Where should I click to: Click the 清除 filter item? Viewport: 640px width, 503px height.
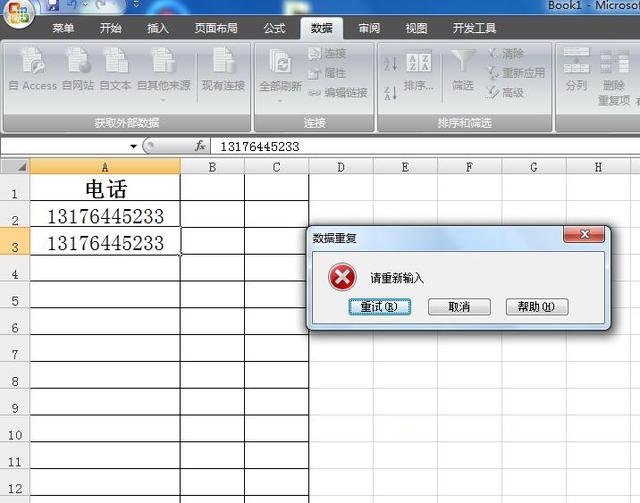click(506, 53)
